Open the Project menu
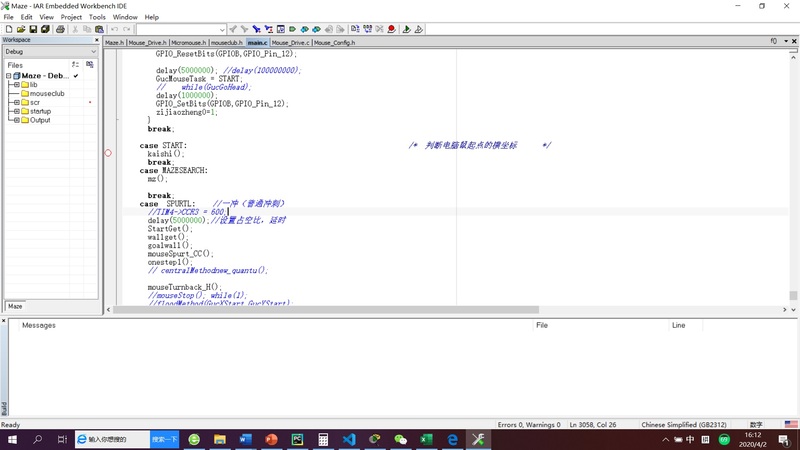Viewport: 800px width, 450px height. 71,17
